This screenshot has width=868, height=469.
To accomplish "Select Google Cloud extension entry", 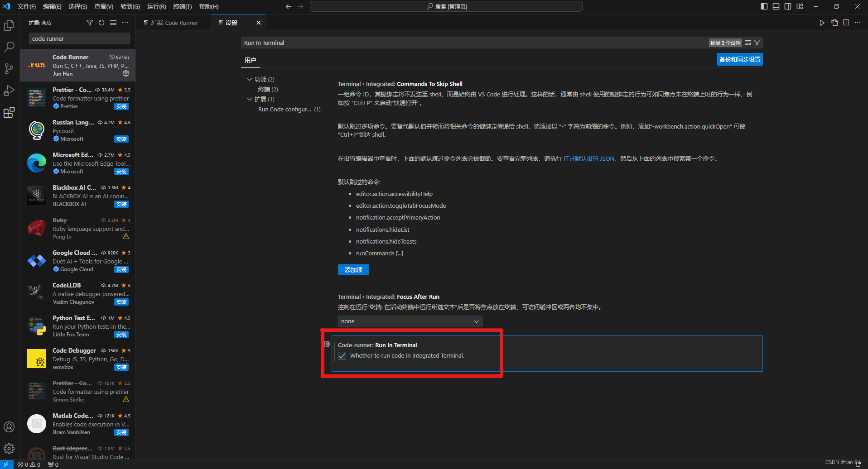I will [78, 261].
